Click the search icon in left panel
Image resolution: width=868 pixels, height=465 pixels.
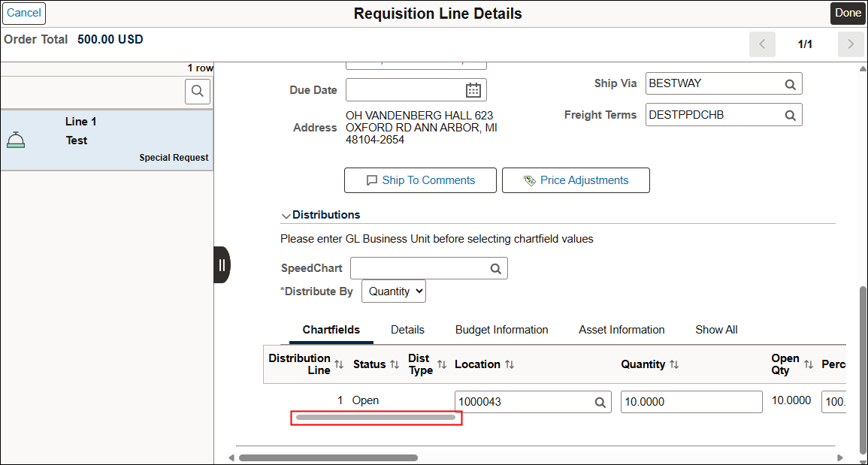pos(198,92)
